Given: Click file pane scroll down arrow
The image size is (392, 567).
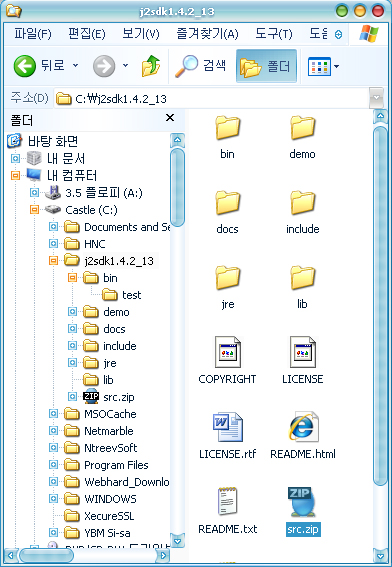Looking at the screenshot, I should tap(380, 555).
